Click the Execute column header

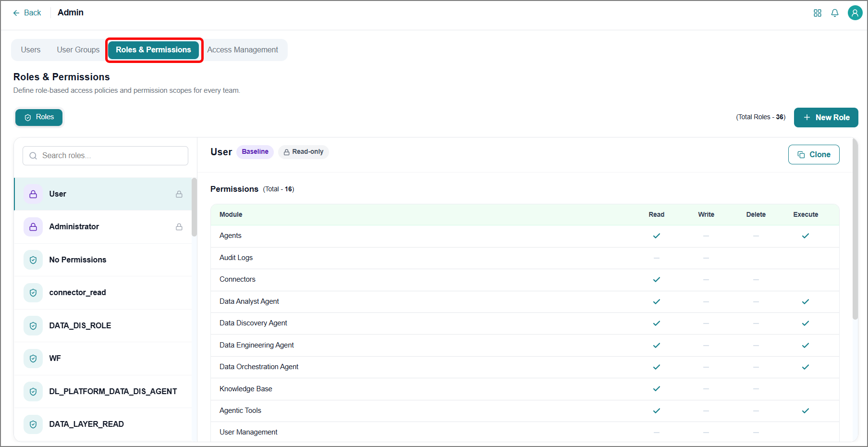click(x=806, y=215)
